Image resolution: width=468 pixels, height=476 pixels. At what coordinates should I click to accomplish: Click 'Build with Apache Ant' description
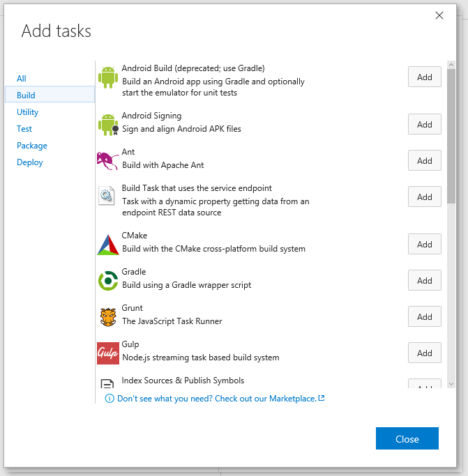point(163,165)
